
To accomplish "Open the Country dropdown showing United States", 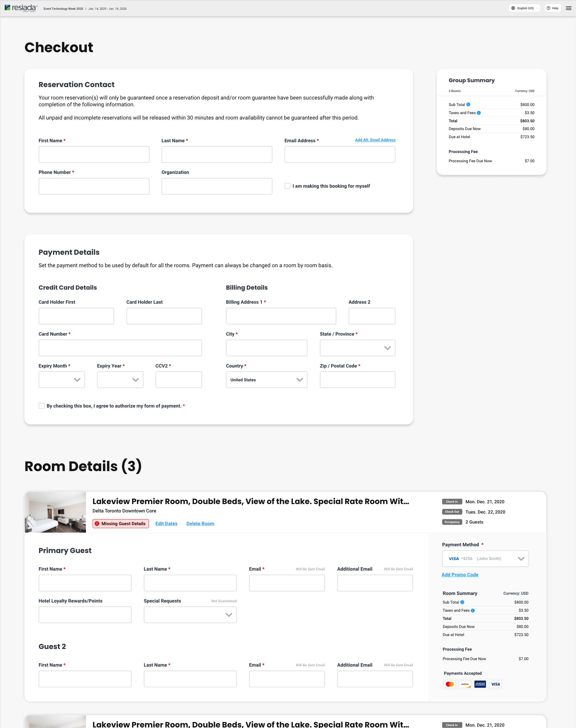I will [266, 380].
